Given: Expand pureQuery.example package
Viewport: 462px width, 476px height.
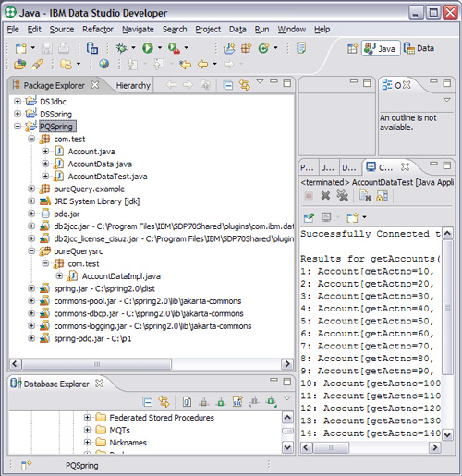Looking at the screenshot, I should 31,189.
